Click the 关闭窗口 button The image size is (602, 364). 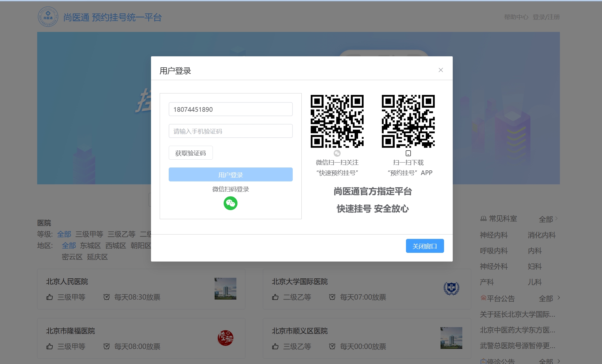click(x=425, y=246)
